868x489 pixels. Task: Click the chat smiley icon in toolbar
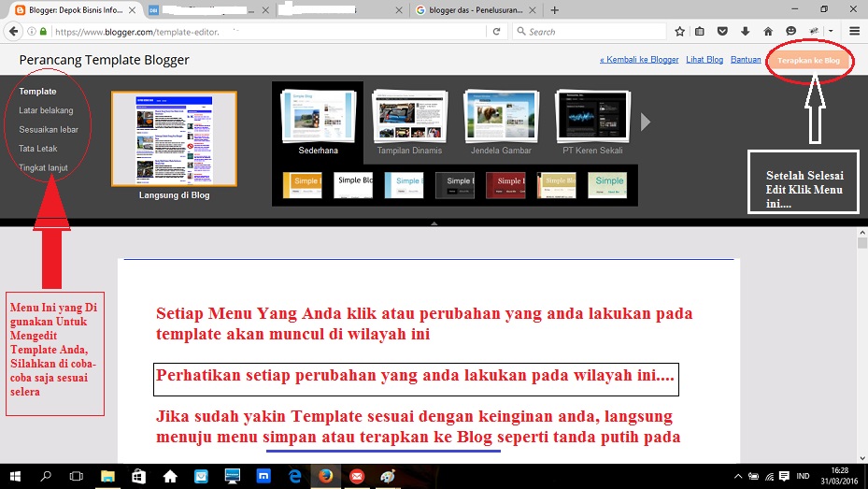click(790, 32)
